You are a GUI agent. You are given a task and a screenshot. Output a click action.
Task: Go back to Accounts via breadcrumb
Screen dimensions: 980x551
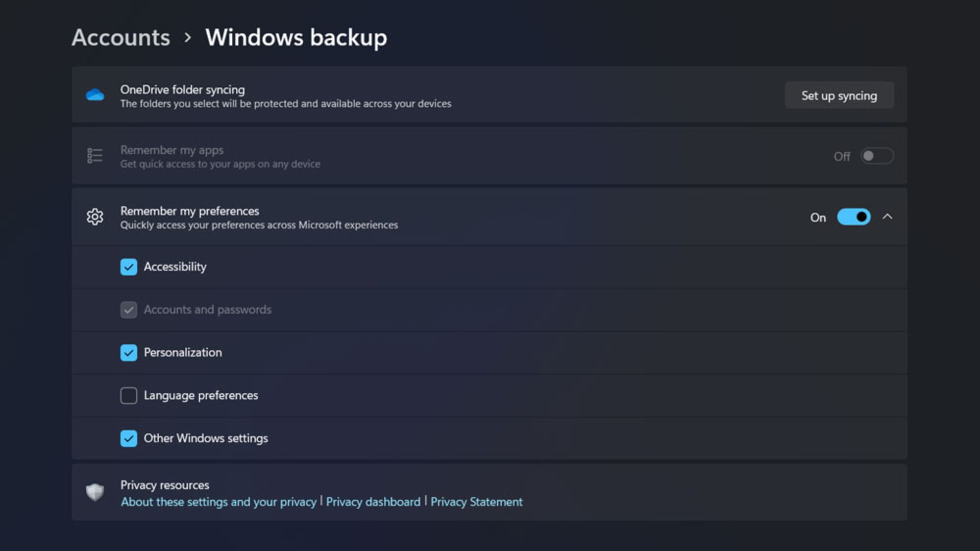[x=121, y=38]
